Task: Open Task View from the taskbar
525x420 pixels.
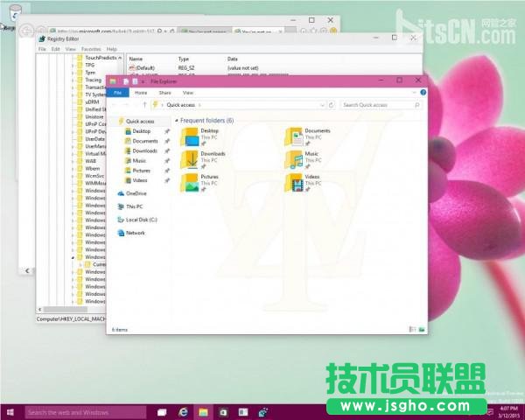Action: [162, 412]
